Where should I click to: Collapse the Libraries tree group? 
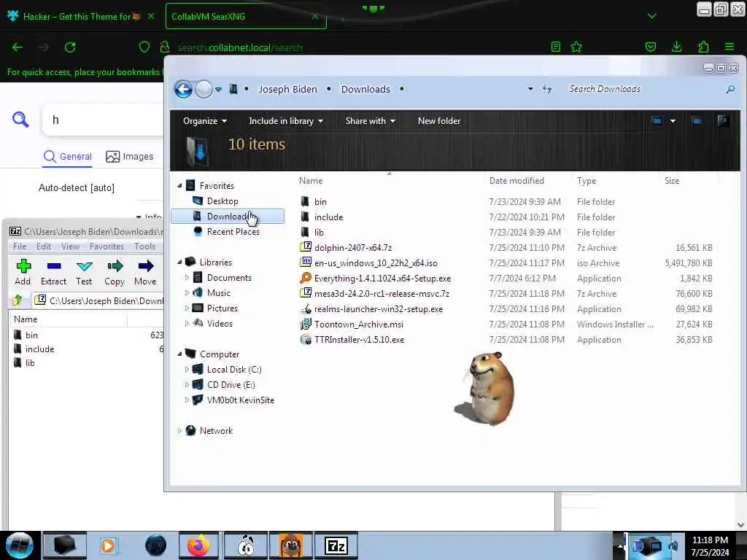tap(179, 262)
